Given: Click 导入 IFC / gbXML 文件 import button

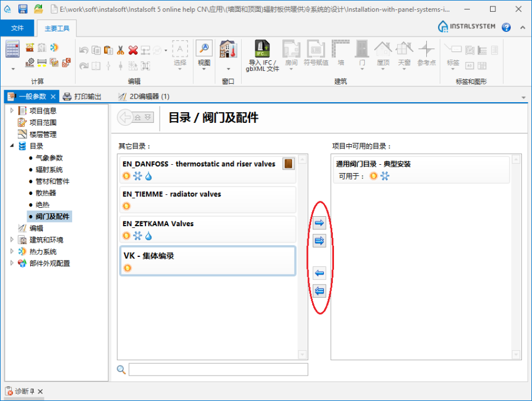Looking at the screenshot, I should [x=262, y=56].
